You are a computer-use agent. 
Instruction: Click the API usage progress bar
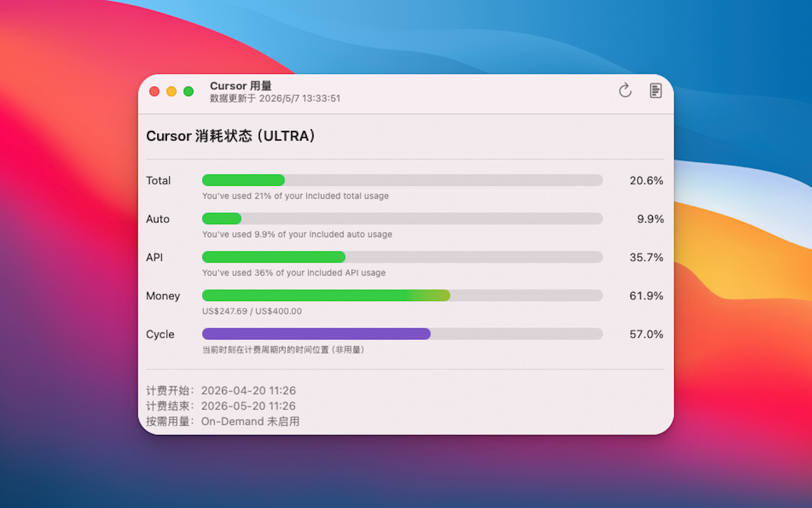coord(403,257)
